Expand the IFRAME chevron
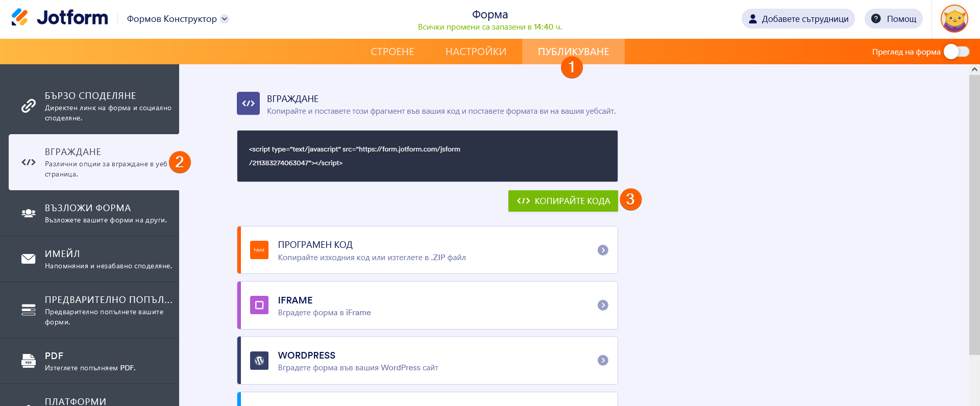The image size is (980, 406). tap(603, 305)
